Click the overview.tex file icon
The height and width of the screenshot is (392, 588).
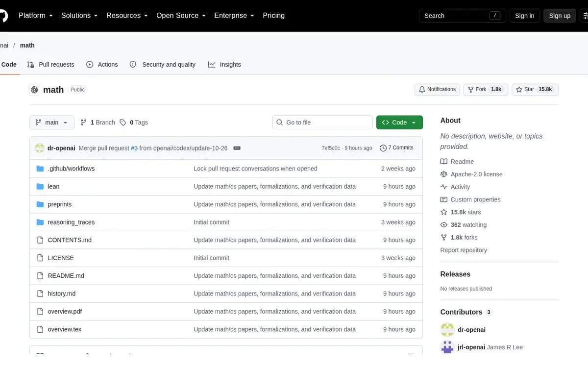(x=40, y=330)
